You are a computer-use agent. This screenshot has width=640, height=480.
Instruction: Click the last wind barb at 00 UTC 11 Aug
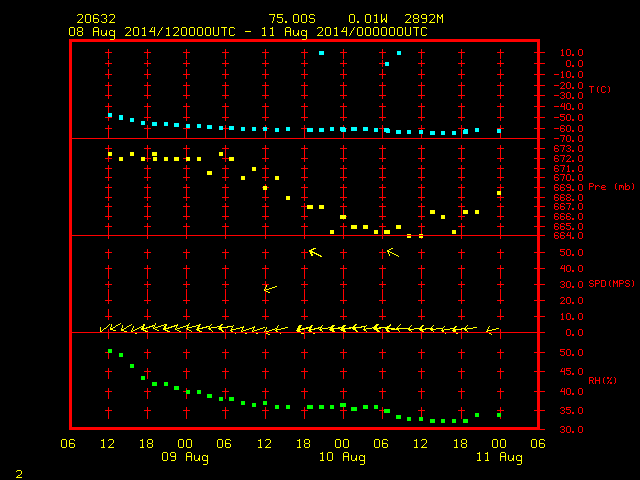[493, 330]
